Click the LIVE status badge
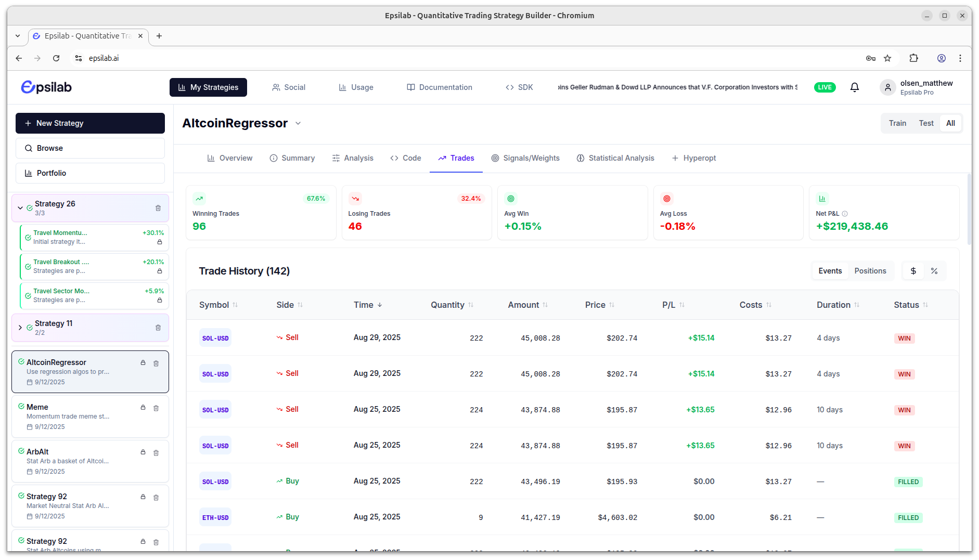Viewport: 979px width, 560px height. 825,87
